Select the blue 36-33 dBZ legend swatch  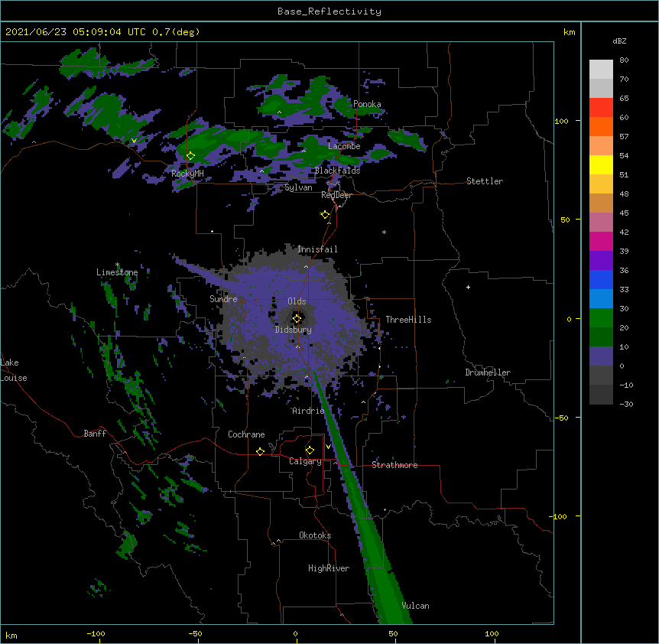point(601,279)
